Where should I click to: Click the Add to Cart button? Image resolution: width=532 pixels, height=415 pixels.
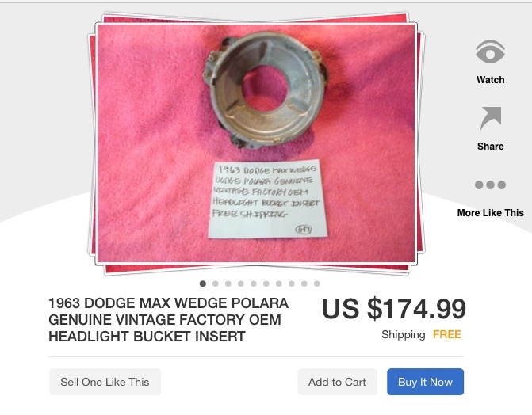click(x=337, y=382)
